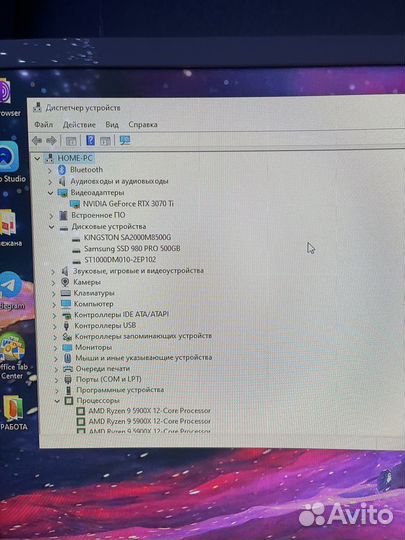Image resolution: width=405 pixels, height=540 pixels.
Task: Expand the Bluetooth category
Action: (50, 170)
